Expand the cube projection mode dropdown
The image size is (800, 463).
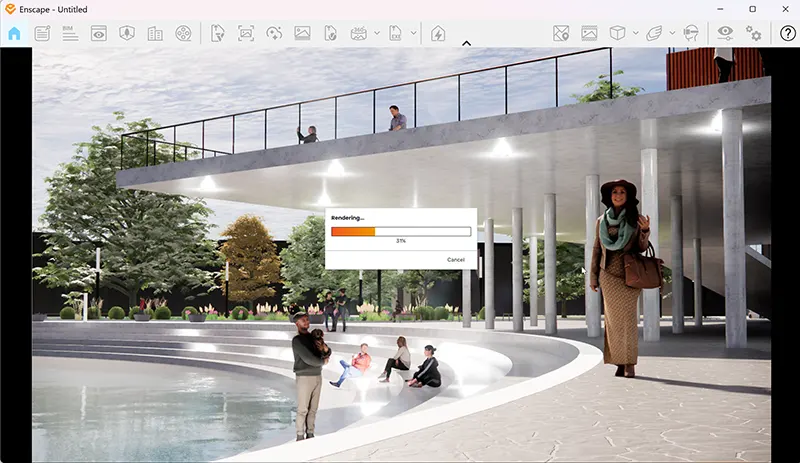[x=635, y=33]
